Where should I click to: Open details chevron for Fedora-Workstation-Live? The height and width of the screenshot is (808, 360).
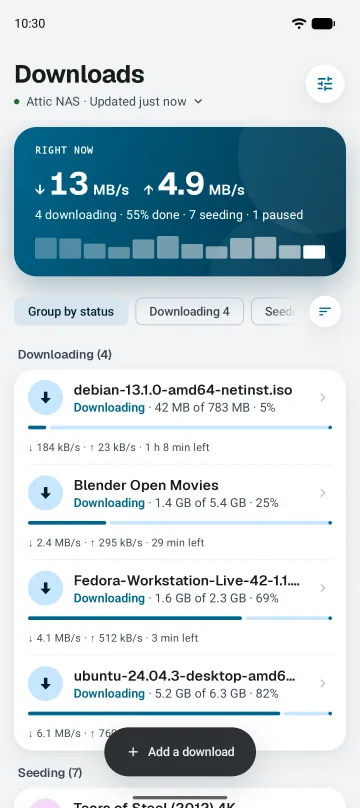tap(323, 588)
